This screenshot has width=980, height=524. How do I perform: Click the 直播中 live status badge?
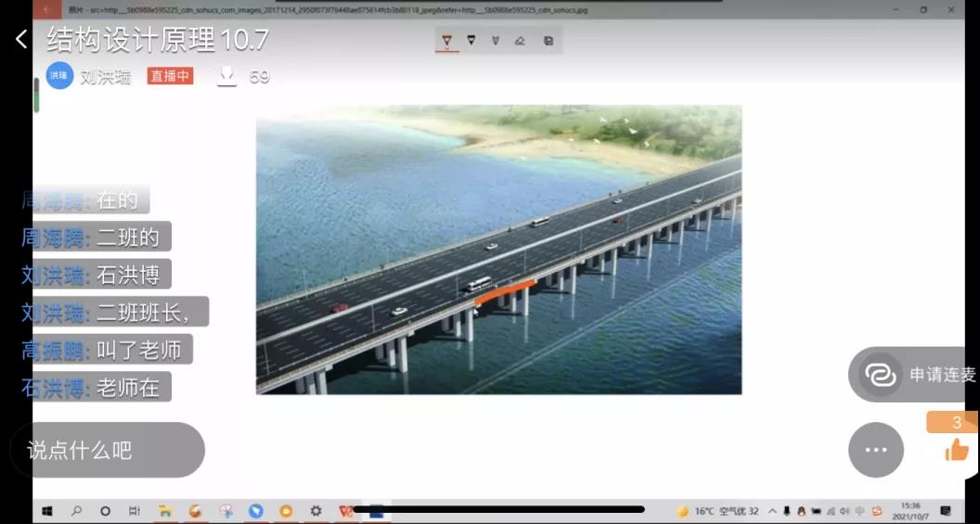(x=170, y=76)
